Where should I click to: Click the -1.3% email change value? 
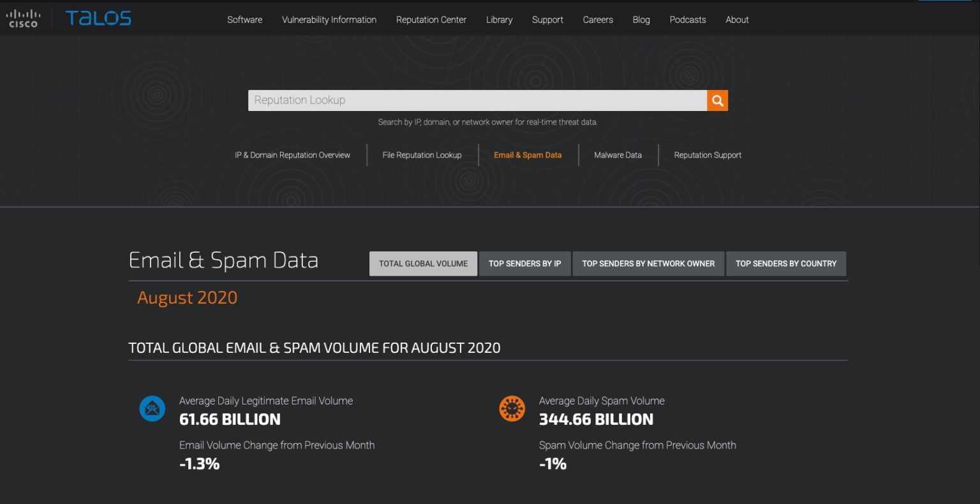point(199,464)
